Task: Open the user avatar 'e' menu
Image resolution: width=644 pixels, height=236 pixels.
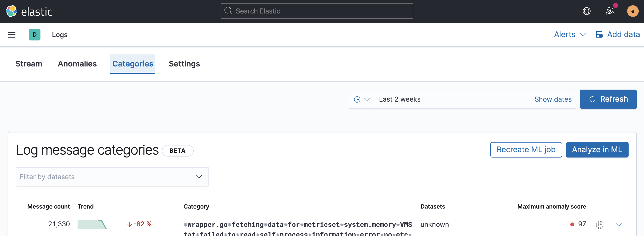Action: 632,11
